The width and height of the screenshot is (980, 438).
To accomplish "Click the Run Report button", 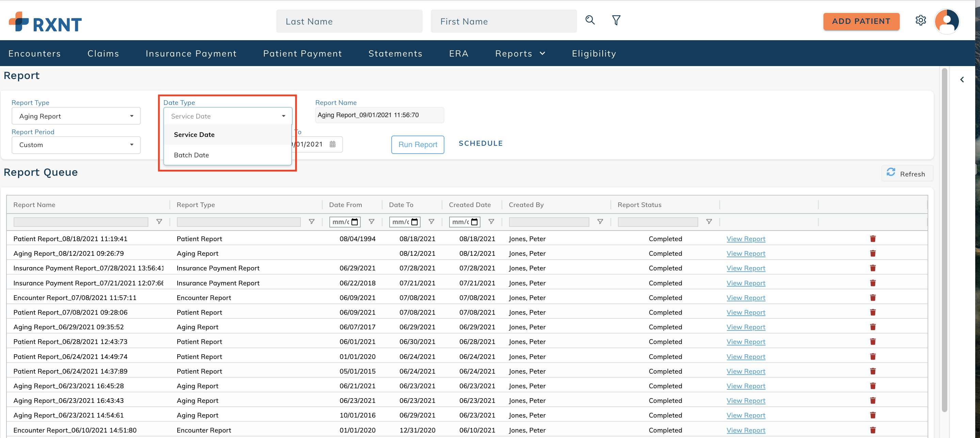I will click(x=417, y=145).
